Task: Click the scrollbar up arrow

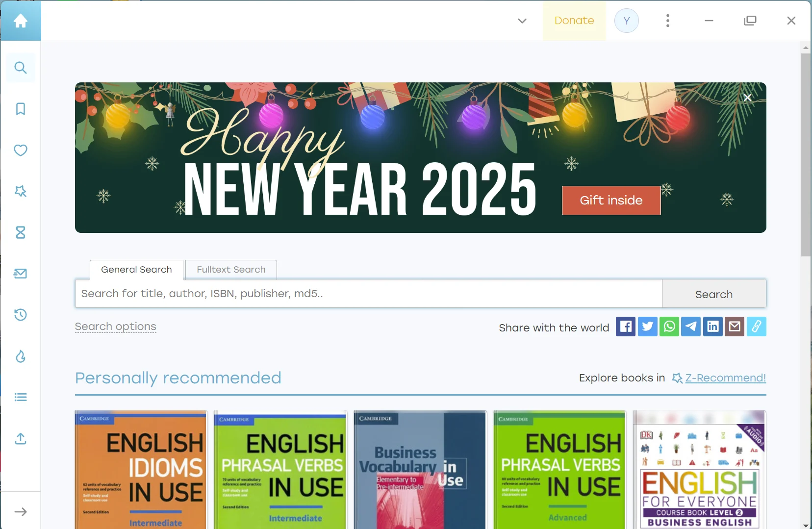Action: tap(806, 48)
